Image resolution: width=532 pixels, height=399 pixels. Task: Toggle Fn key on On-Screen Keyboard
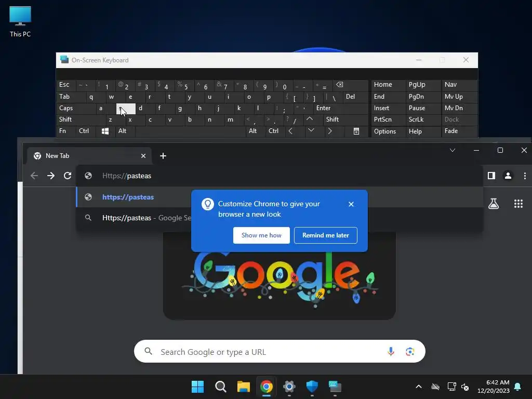pyautogui.click(x=66, y=131)
